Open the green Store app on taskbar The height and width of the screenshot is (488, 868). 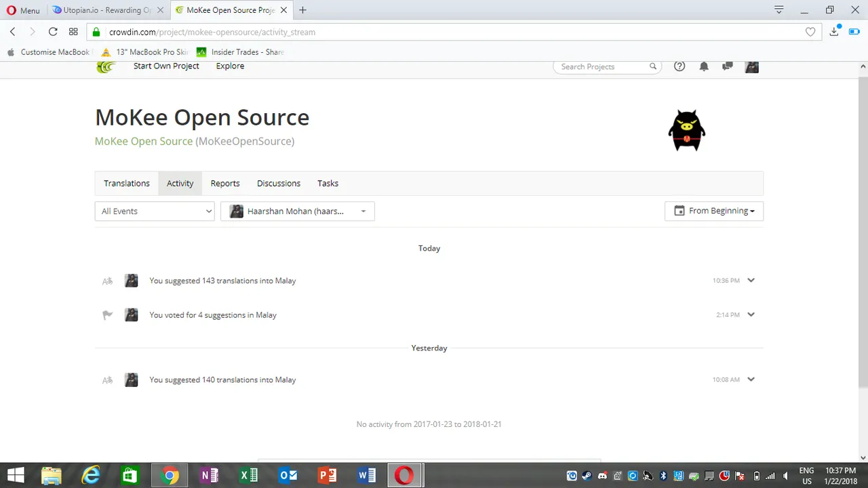point(130,475)
